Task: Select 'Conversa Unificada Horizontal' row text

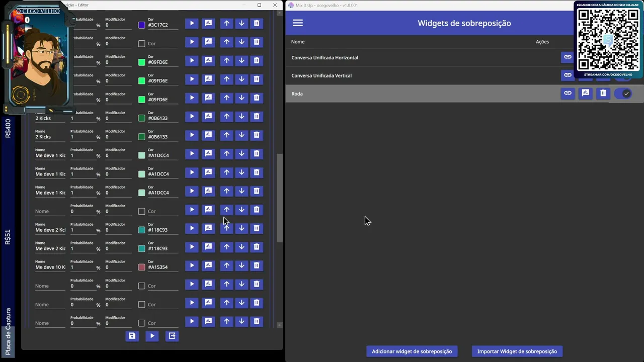Action: [x=325, y=58]
